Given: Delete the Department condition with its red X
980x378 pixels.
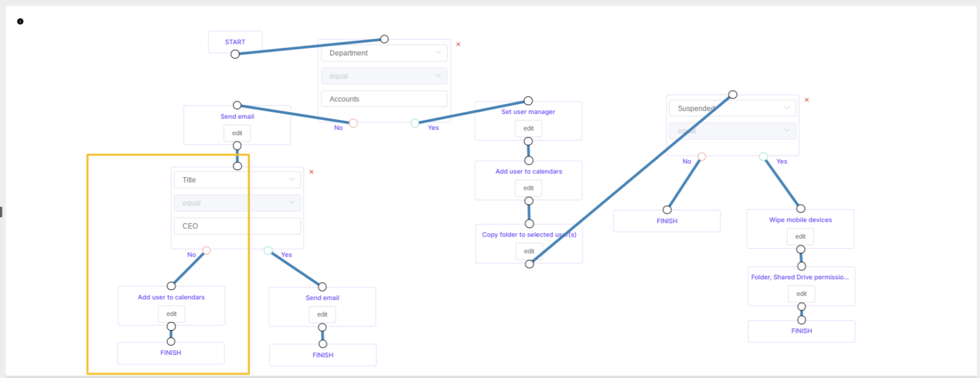Looking at the screenshot, I should click(458, 44).
